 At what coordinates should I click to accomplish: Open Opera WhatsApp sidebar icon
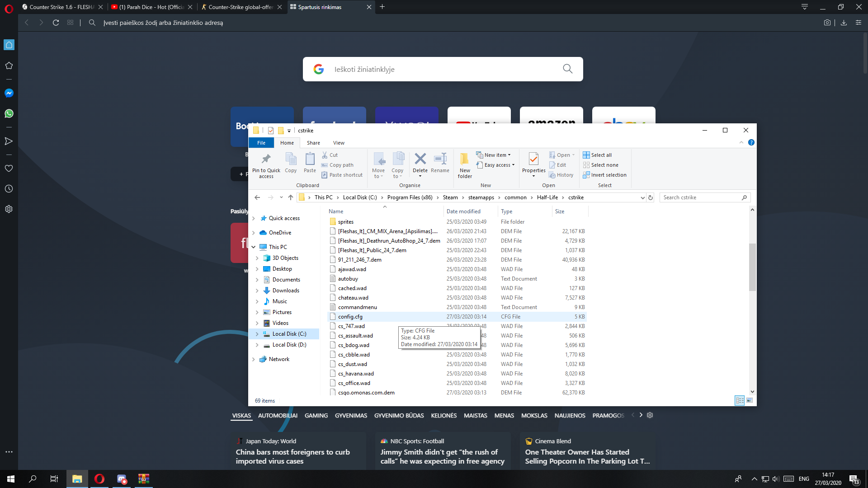tap(9, 113)
